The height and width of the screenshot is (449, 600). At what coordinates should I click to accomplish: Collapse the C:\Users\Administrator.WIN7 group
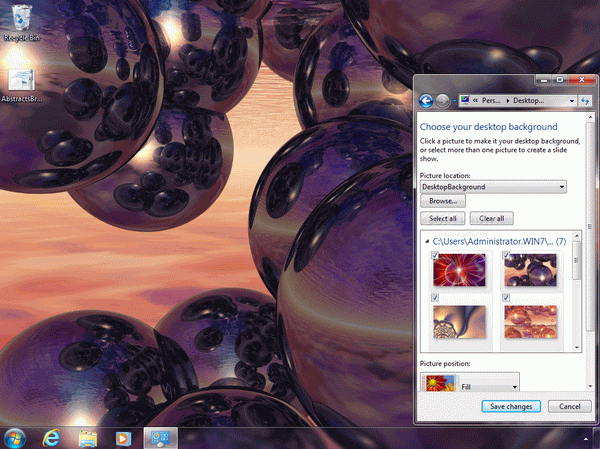(427, 242)
